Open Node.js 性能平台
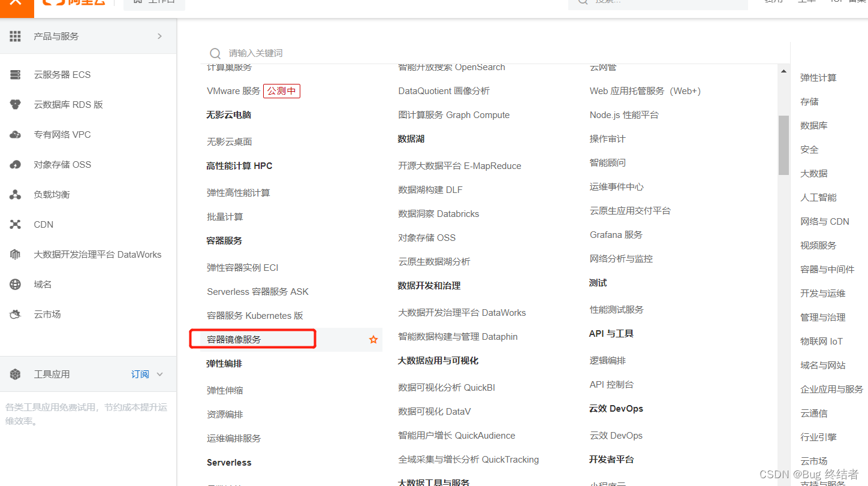This screenshot has height=486, width=868. point(624,115)
